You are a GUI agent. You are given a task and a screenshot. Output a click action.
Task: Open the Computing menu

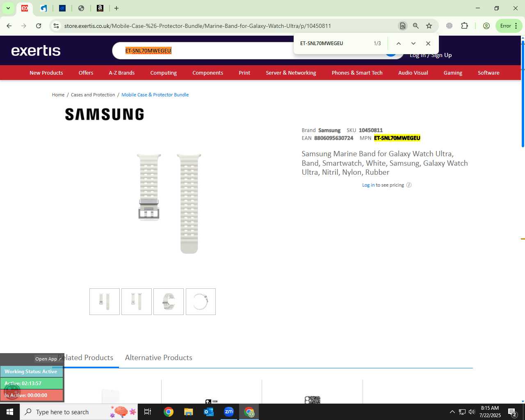[x=163, y=73]
